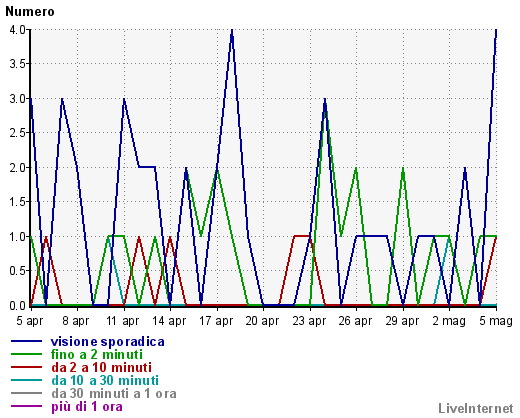Click the 'più di 1 ora' legend label
Screen dimensions: 520x418
click(x=87, y=407)
